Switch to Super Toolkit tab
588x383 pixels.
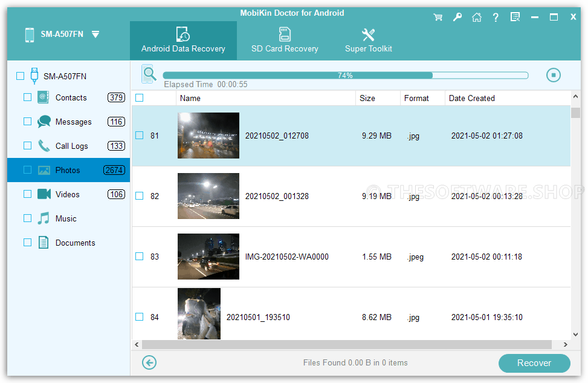368,41
